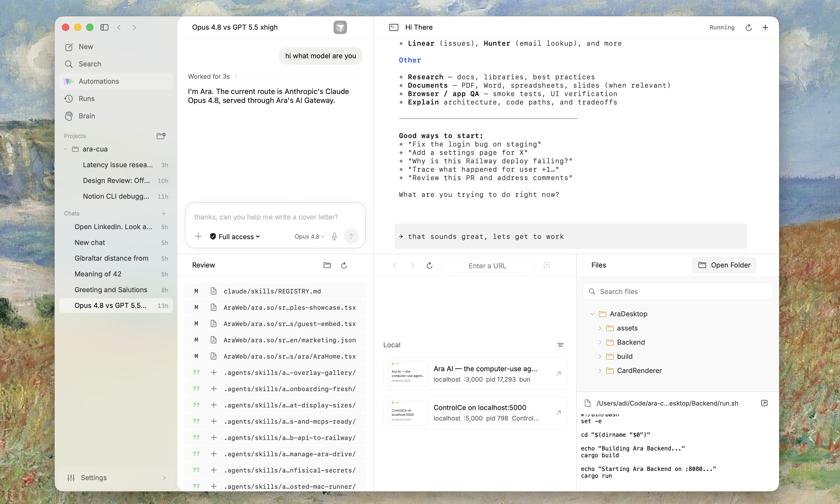
Task: Click the new project folder icon beside Projects
Action: pyautogui.click(x=161, y=136)
